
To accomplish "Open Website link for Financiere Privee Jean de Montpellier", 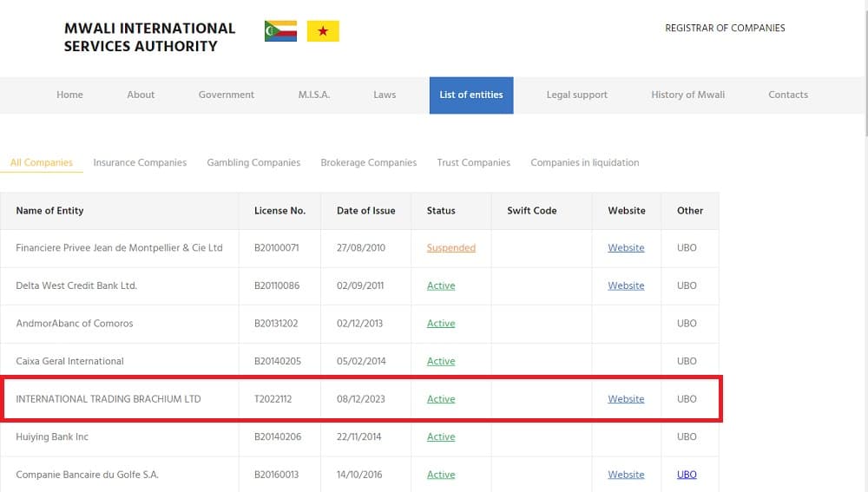I will 626,248.
